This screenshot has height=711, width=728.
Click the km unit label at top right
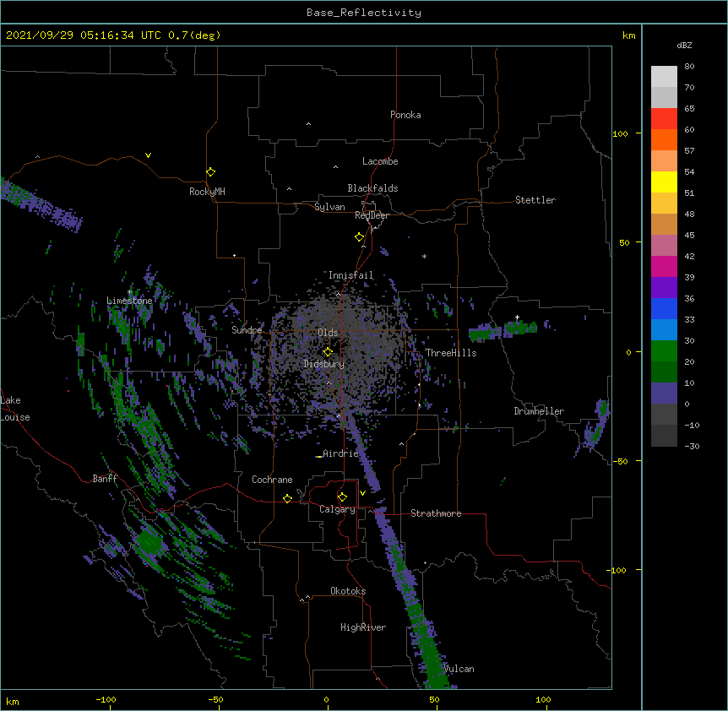pos(628,35)
